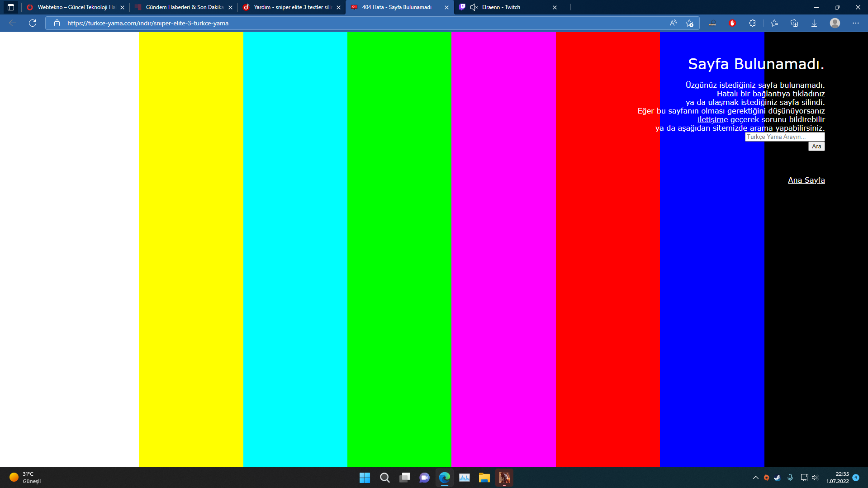The height and width of the screenshot is (488, 868).
Task: Open the notification center badge
Action: point(856,478)
